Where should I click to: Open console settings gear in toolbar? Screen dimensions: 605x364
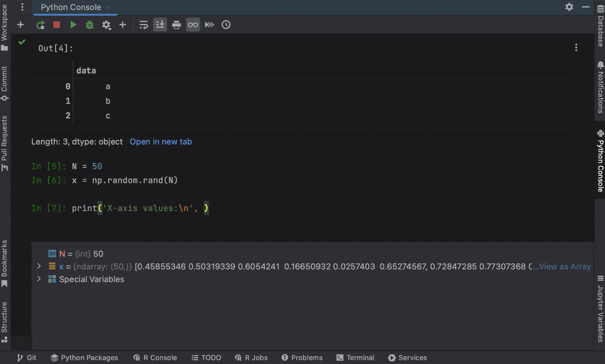106,25
